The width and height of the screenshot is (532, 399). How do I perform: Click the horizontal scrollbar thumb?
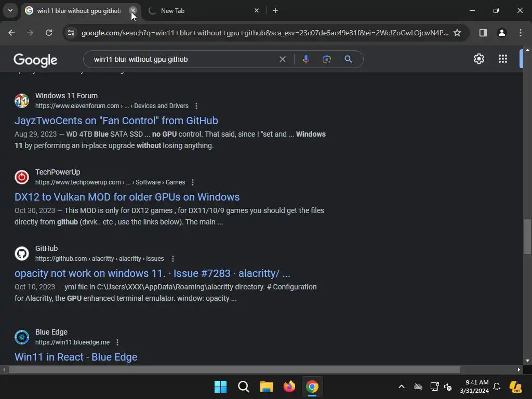point(234,369)
